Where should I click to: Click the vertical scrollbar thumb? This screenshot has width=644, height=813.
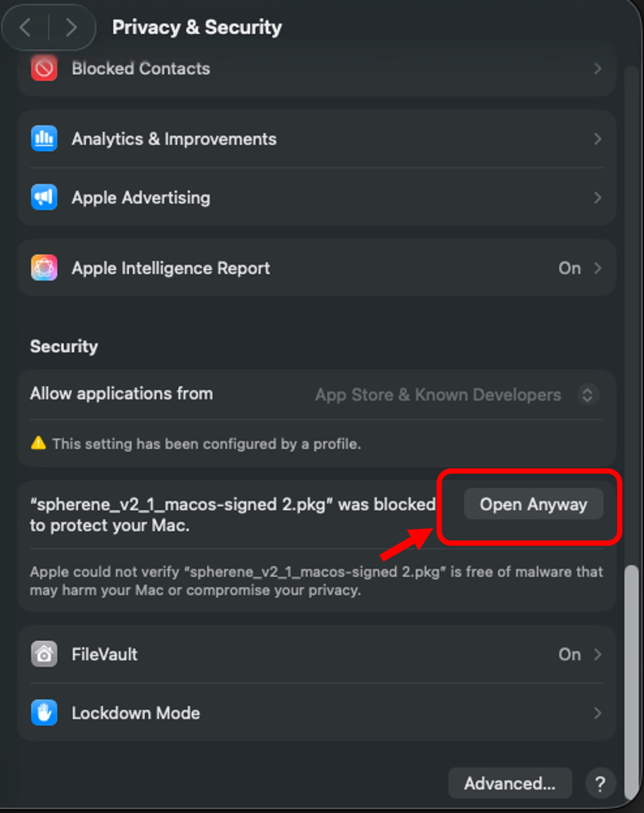(x=631, y=679)
